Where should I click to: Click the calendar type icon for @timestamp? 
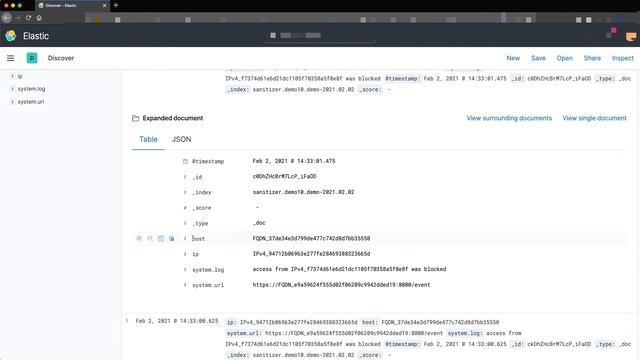click(185, 161)
